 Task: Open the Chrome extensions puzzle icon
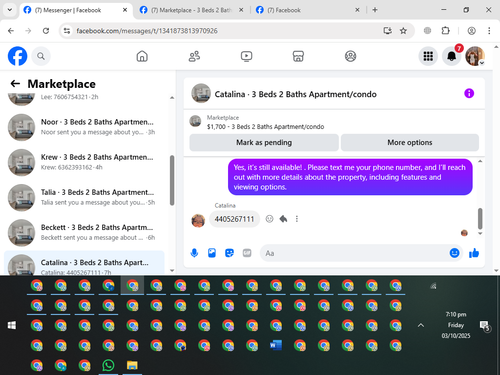click(446, 31)
